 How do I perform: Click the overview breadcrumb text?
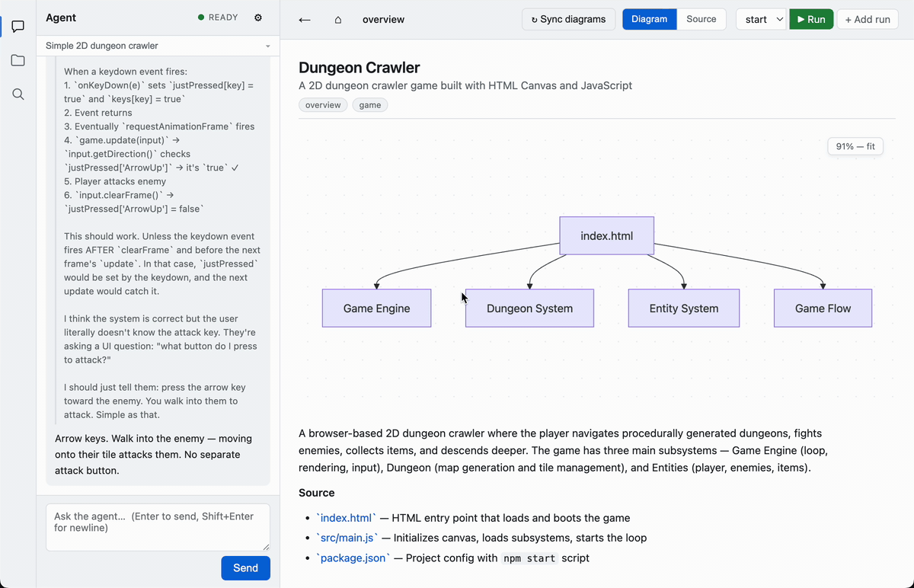coord(383,20)
